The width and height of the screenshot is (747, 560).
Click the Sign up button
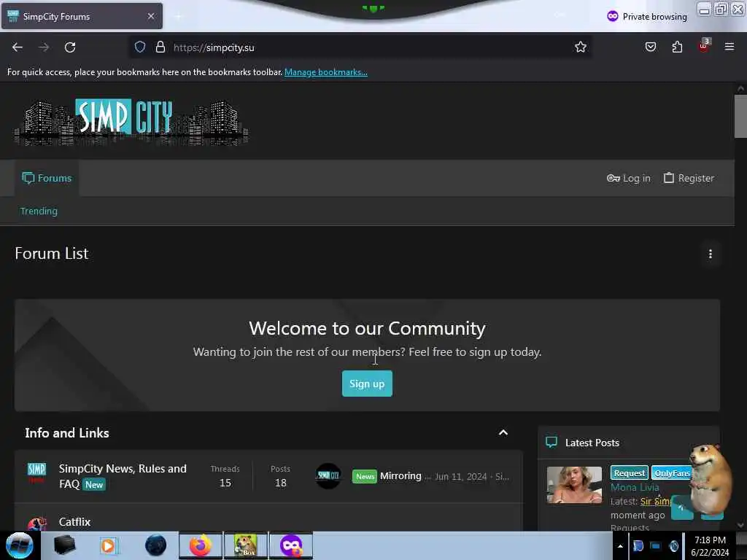point(367,384)
